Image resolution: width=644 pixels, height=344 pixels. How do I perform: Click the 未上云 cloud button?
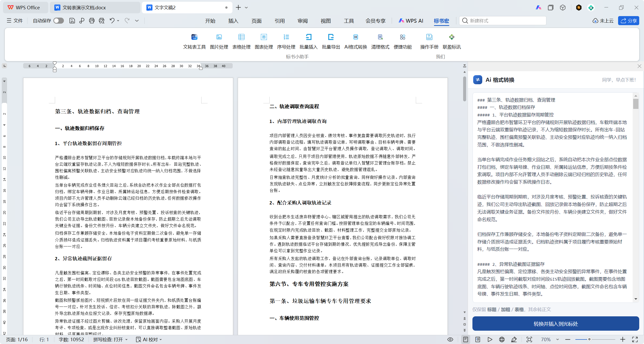(x=603, y=21)
